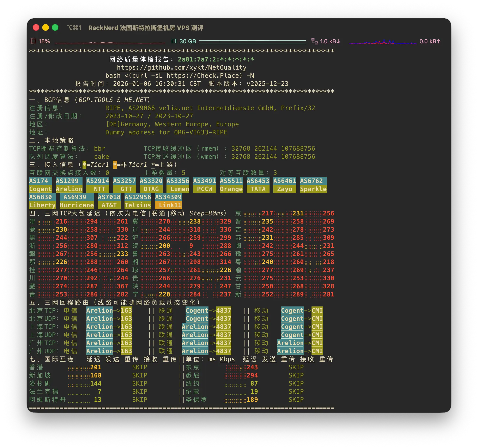Select the RackNerd VPS 测评 window tab
Viewport: 478px width, 448px height.
(x=146, y=28)
